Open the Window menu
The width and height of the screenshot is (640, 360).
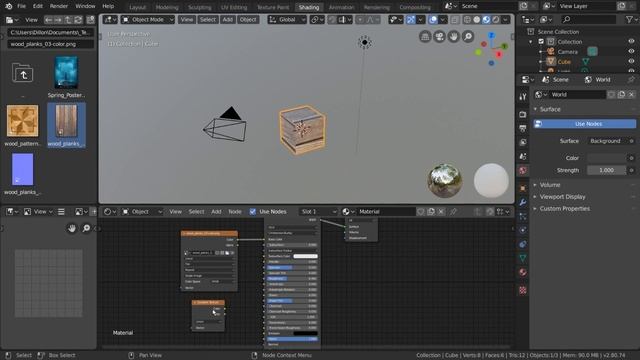[x=85, y=6]
